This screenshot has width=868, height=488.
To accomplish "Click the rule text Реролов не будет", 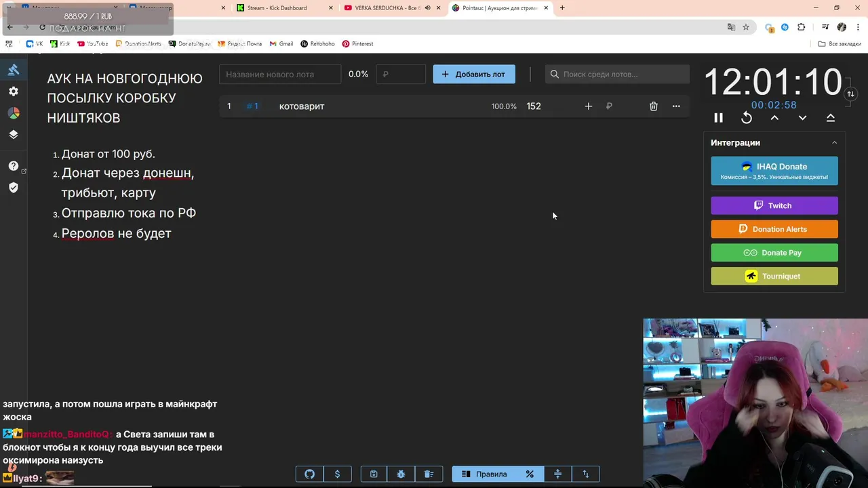I will [116, 233].
